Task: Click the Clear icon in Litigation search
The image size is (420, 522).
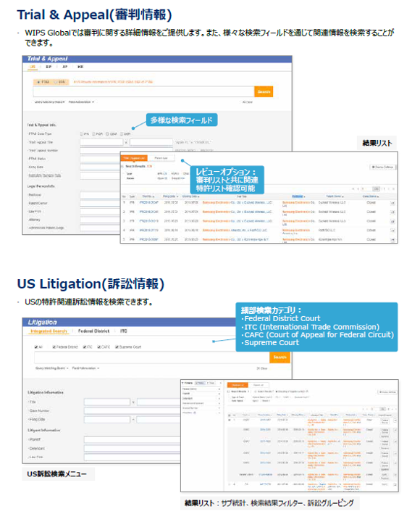Action: tap(261, 368)
